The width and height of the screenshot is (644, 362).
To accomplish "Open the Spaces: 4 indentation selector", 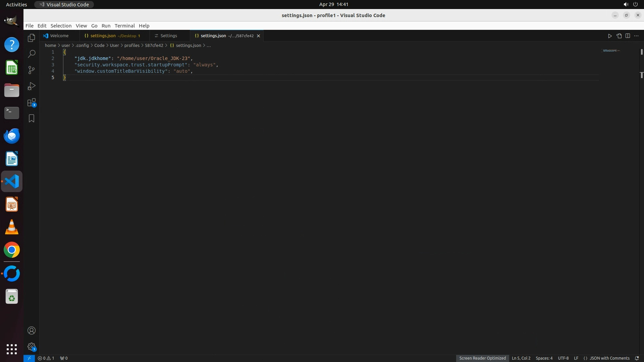I will [544, 358].
